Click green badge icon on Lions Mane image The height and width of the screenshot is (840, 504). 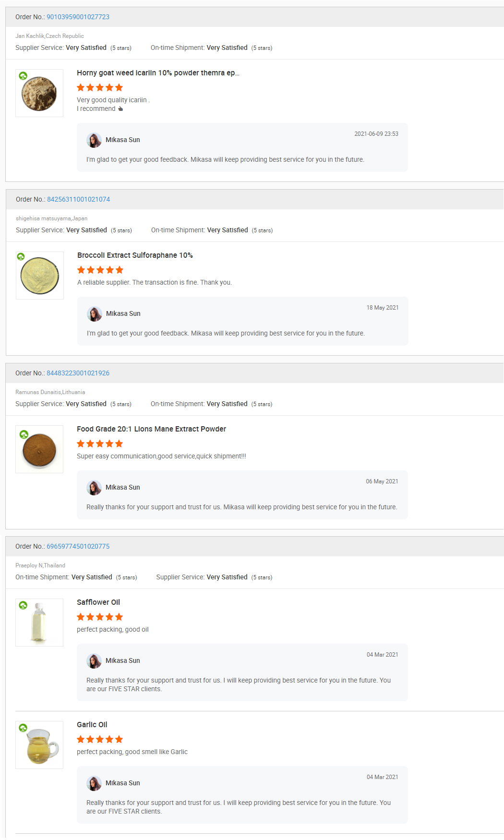pos(24,434)
